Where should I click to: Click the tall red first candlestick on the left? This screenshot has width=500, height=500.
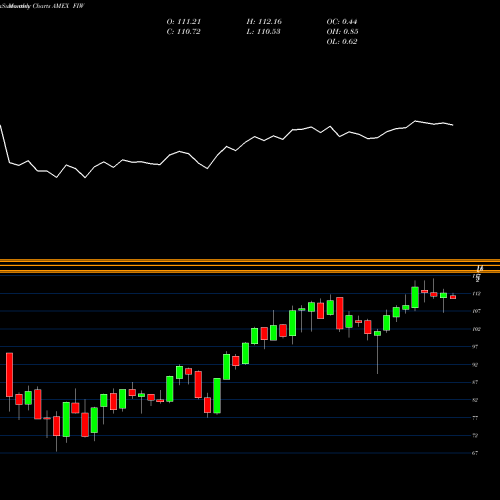(9, 375)
